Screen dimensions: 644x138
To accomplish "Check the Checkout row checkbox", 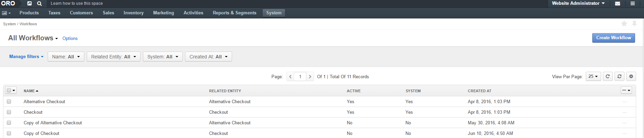I will pos(9,112).
